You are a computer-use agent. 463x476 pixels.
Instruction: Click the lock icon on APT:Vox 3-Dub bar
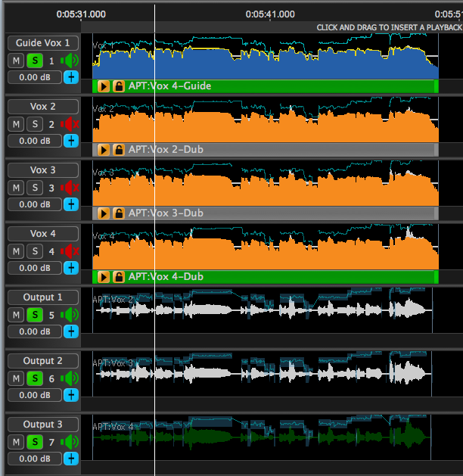point(119,213)
